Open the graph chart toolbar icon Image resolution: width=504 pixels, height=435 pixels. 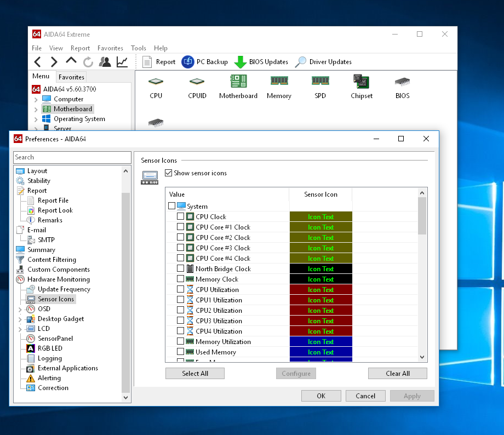[x=122, y=62]
